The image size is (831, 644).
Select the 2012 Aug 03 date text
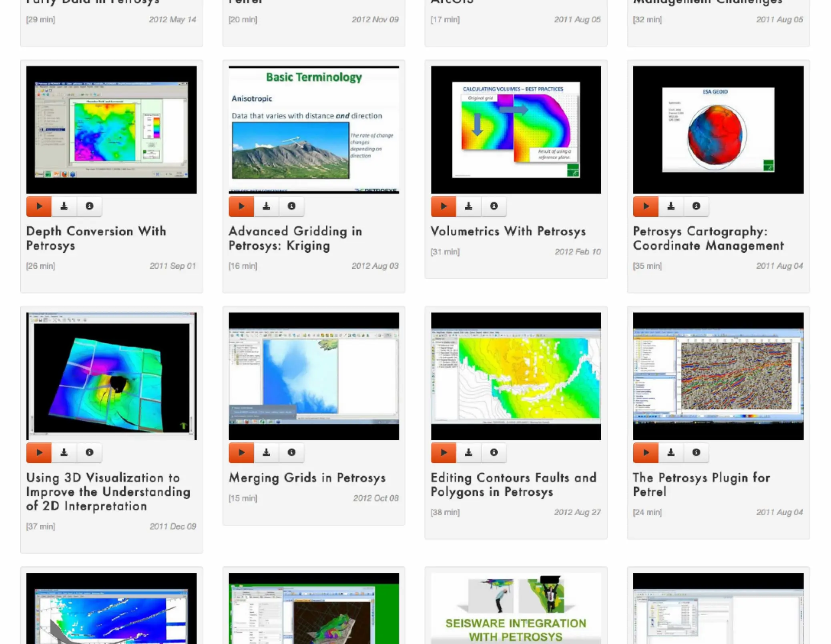point(375,266)
